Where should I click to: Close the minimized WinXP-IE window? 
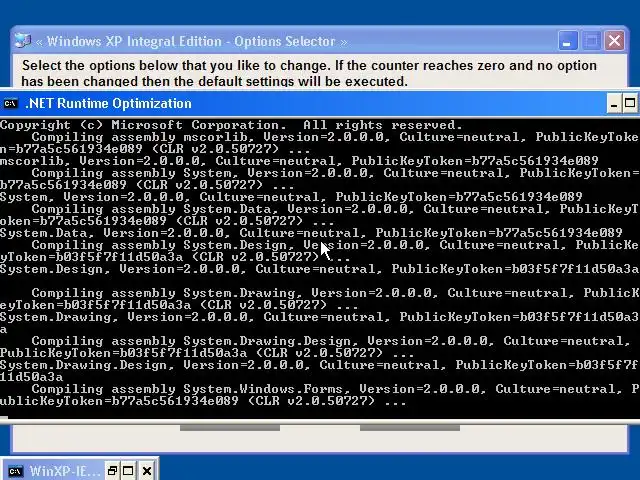pyautogui.click(x=147, y=471)
